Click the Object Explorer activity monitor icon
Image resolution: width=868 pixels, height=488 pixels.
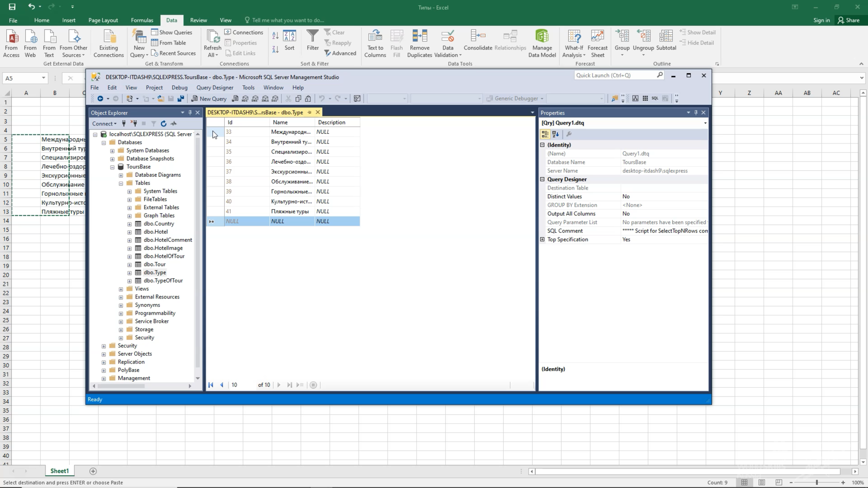(174, 123)
